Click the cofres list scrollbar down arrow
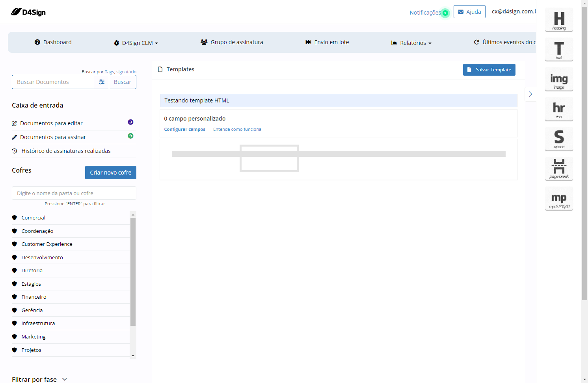The height and width of the screenshot is (383, 588). click(x=133, y=356)
